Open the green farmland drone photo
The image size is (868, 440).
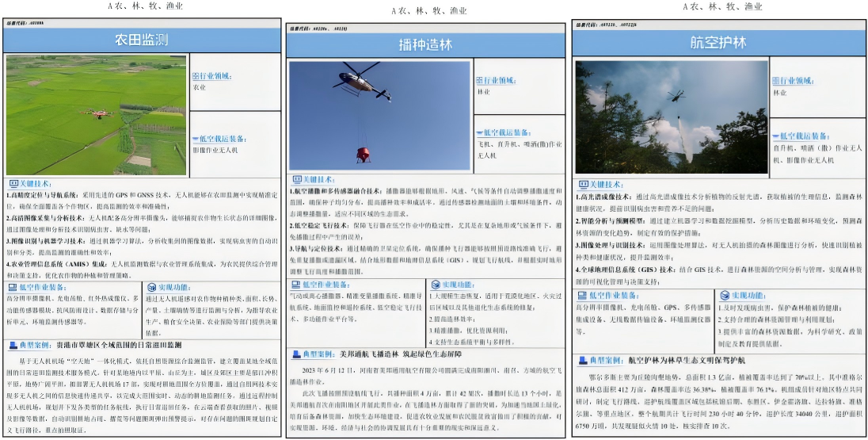[x=97, y=115]
